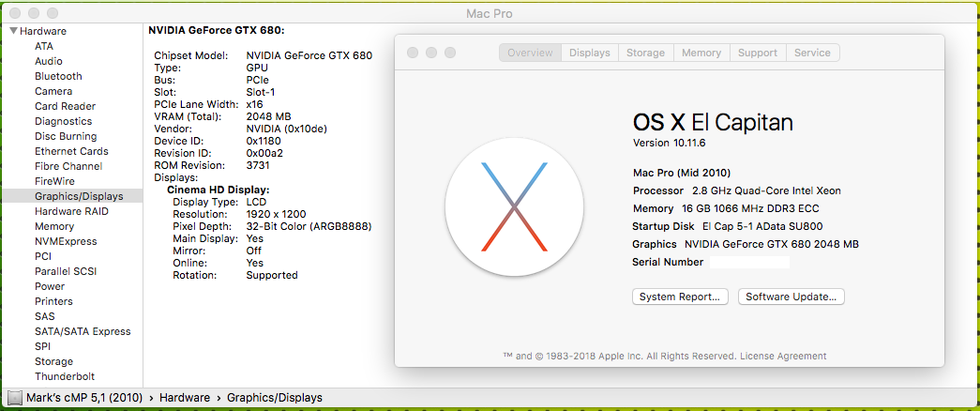The height and width of the screenshot is (411, 980).
Task: Select Ethernet Cards in sidebar
Action: click(71, 151)
